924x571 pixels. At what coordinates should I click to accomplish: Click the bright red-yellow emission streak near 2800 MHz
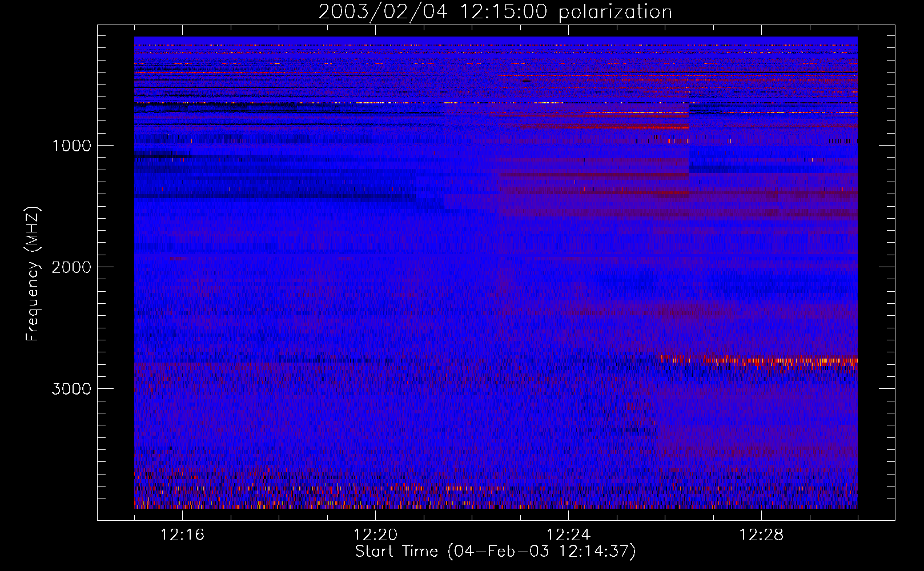pyautogui.click(x=758, y=360)
